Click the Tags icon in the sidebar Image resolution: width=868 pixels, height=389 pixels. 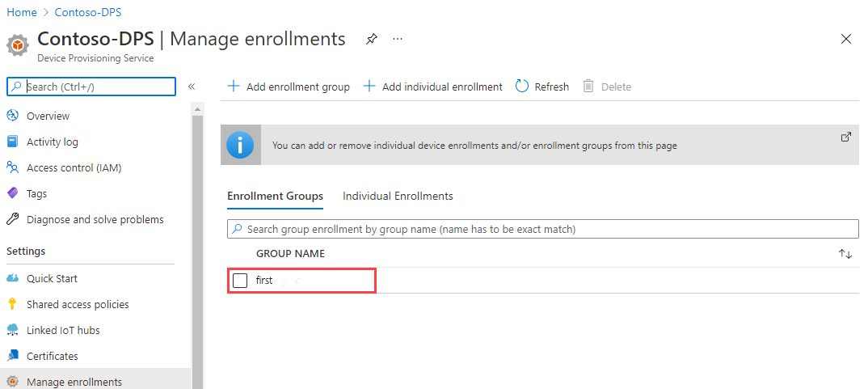(x=12, y=193)
